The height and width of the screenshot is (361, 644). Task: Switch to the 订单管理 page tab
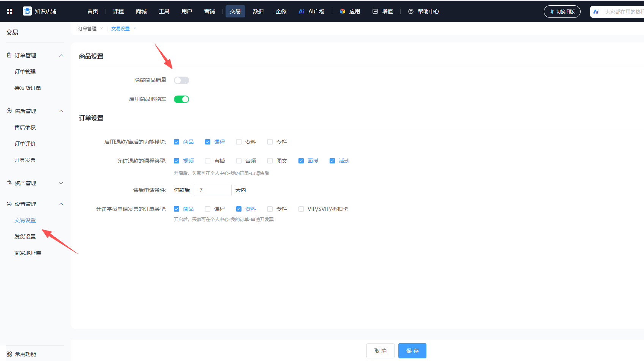click(x=87, y=28)
